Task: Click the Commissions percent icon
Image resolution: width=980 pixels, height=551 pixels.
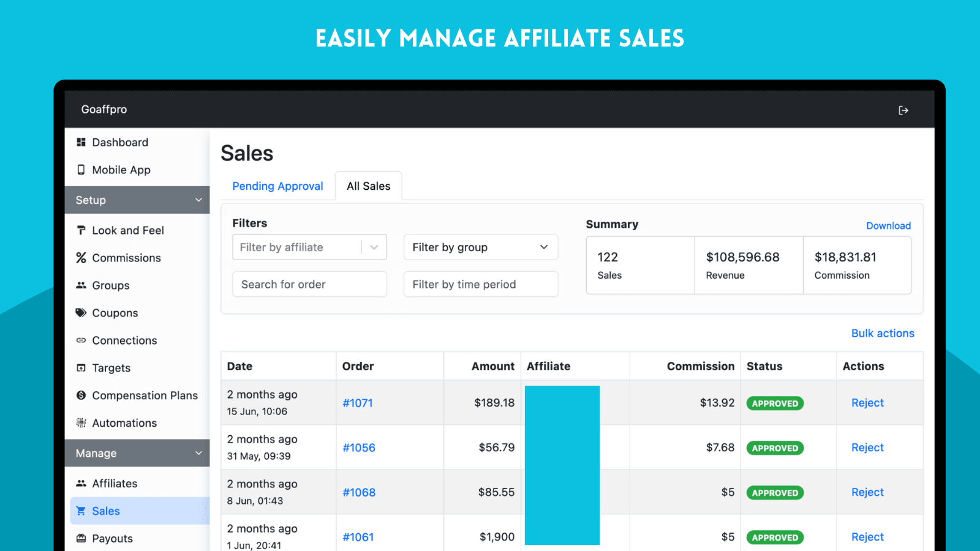Action: coord(81,258)
